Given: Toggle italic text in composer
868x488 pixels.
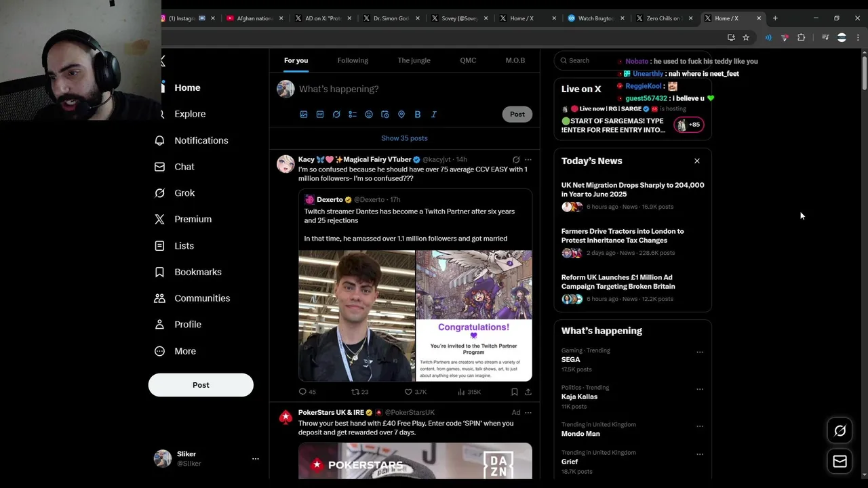Looking at the screenshot, I should pos(434,115).
